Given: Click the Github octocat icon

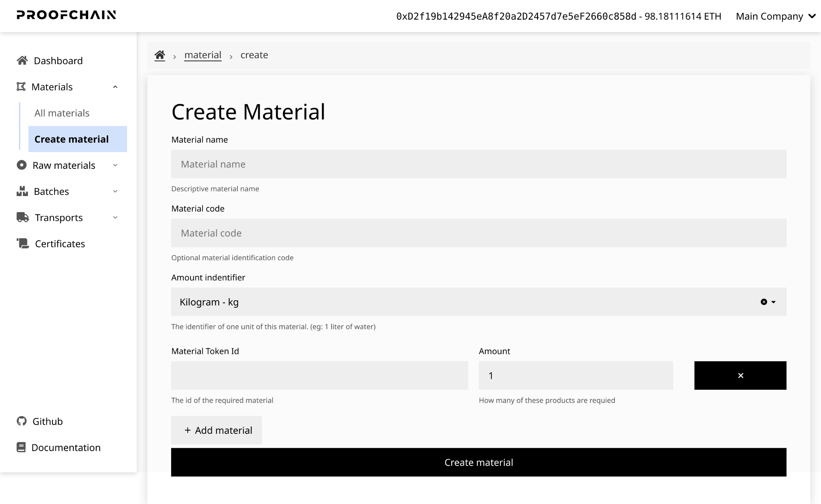Looking at the screenshot, I should pos(22,421).
